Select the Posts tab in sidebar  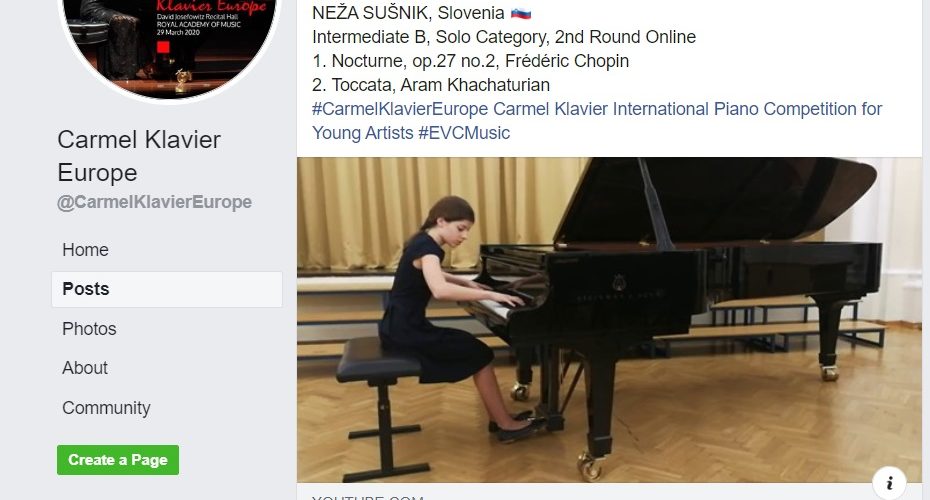167,289
